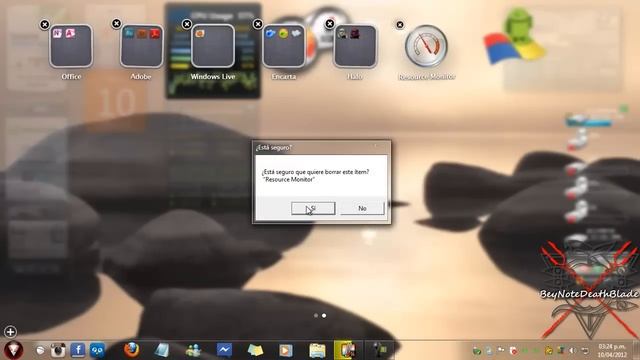Click the red-white shield tray icon
640x360 pixels.
(513, 351)
